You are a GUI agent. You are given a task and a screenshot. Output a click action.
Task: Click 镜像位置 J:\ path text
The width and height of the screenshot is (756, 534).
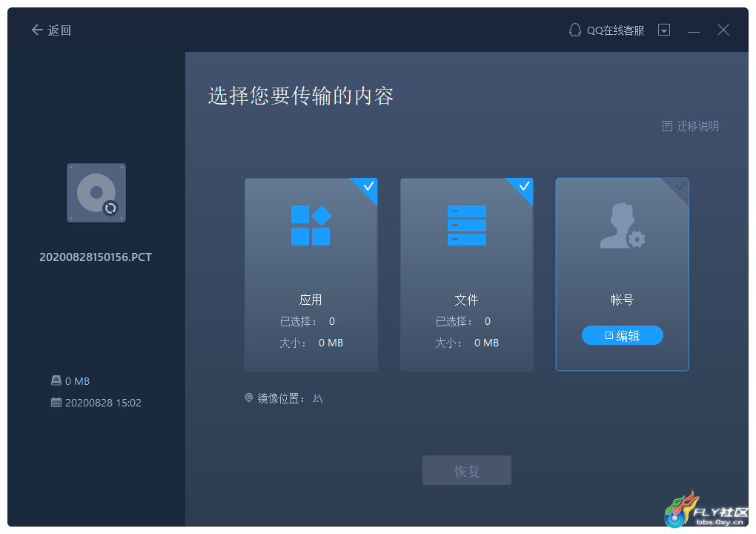point(291,398)
